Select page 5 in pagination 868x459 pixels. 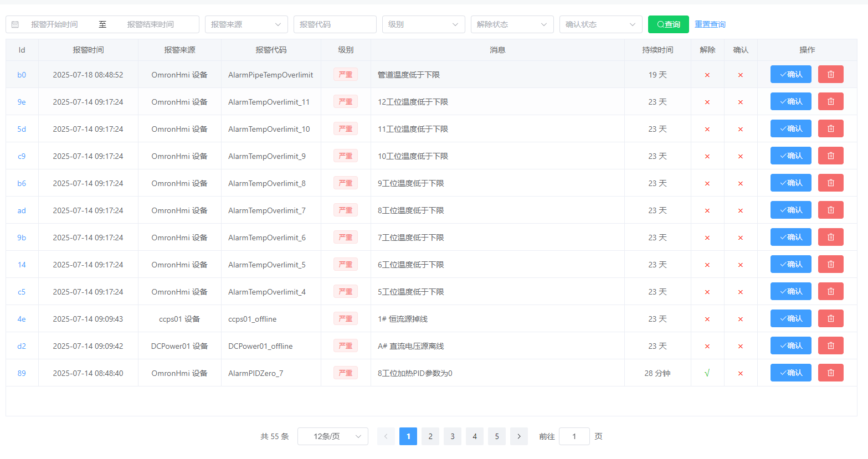496,436
